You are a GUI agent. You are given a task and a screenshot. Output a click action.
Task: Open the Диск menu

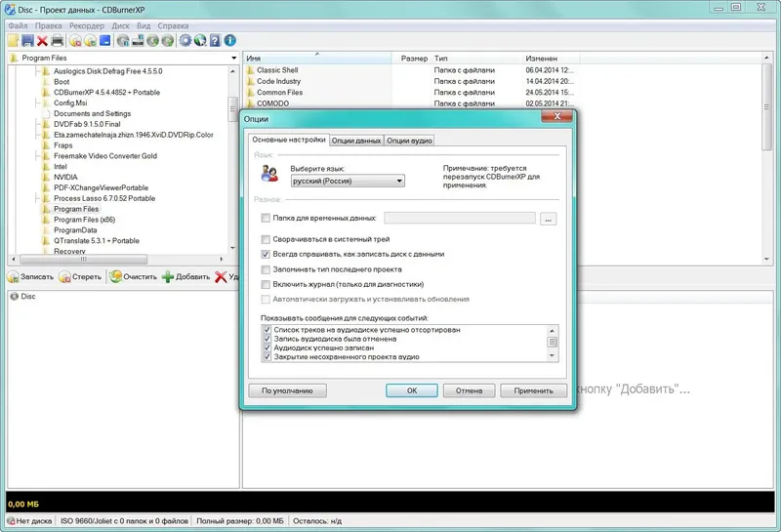pos(120,26)
